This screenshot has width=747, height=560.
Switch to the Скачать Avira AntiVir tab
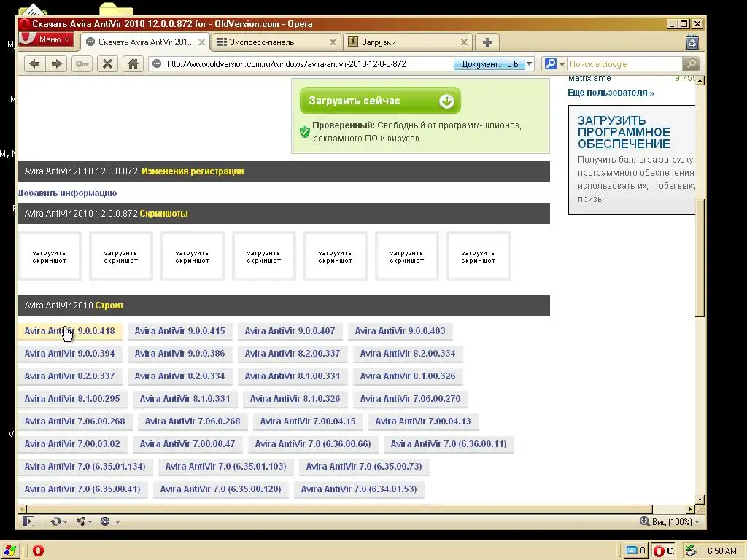(145, 42)
